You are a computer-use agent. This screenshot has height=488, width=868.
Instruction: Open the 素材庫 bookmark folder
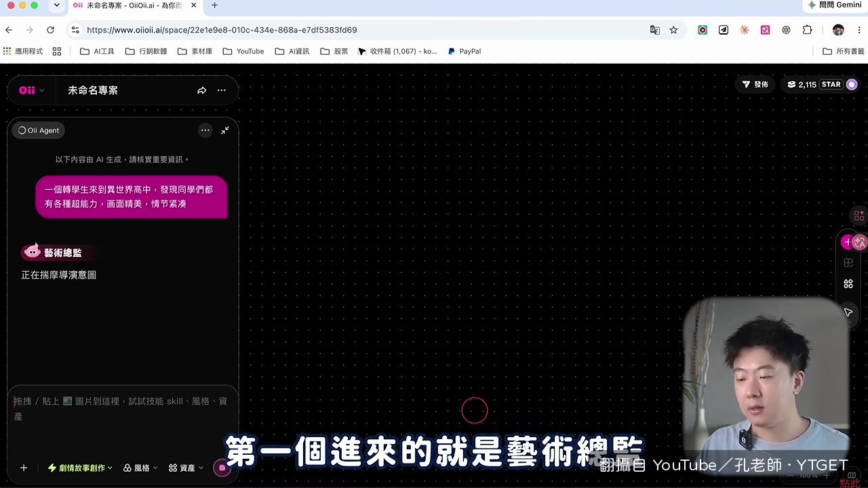click(x=195, y=52)
